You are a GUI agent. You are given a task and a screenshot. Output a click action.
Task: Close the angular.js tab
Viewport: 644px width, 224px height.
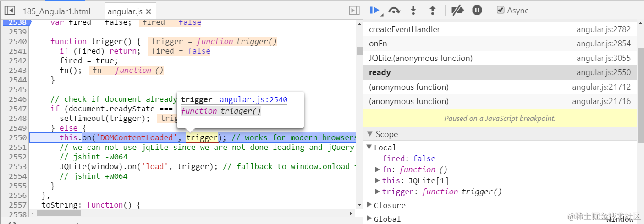point(149,11)
